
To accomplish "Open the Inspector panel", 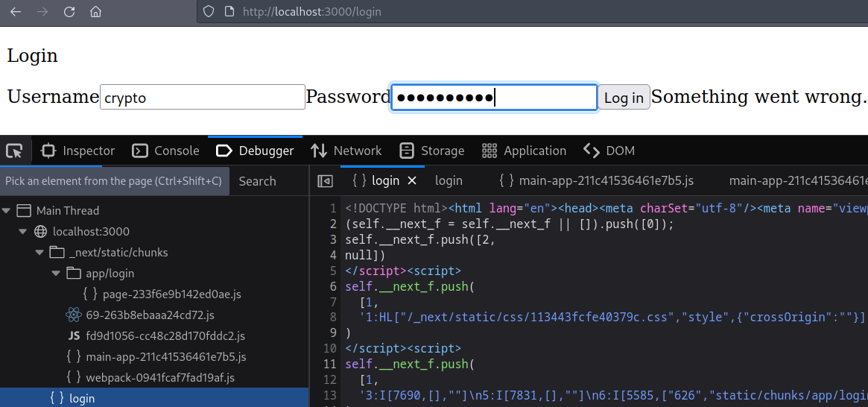I will pos(78,151).
